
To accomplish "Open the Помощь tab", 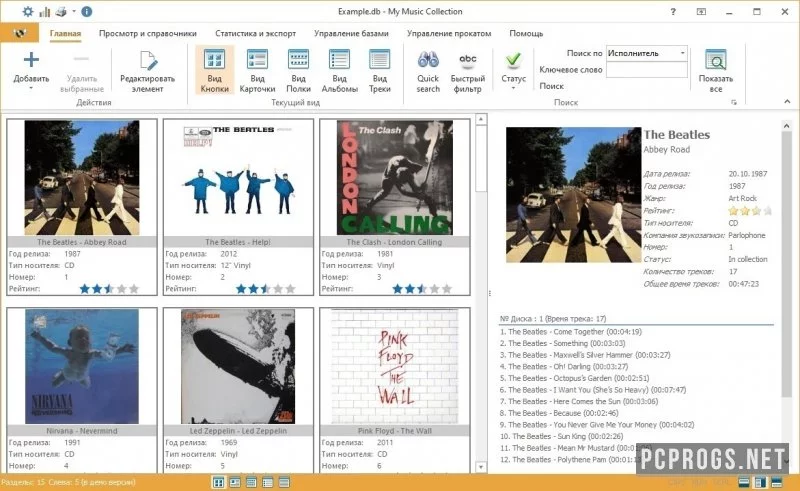I will pos(526,33).
